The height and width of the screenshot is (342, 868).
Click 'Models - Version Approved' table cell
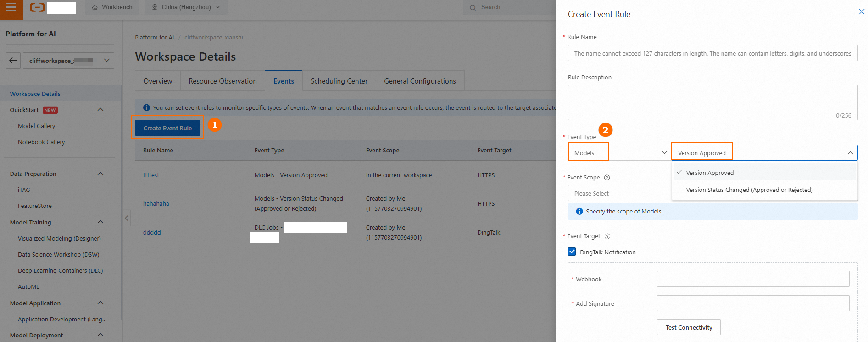(291, 175)
